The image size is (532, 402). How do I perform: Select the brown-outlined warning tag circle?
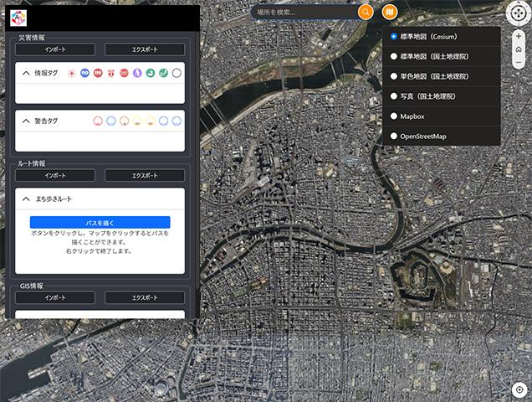tap(124, 121)
